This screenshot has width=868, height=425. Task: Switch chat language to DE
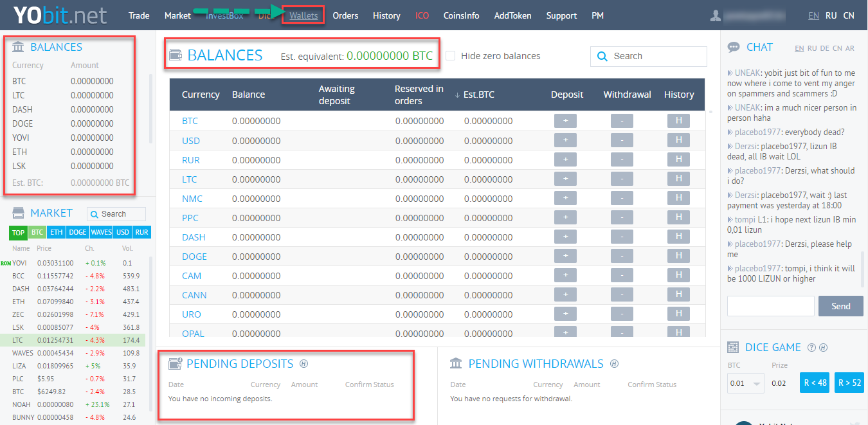coord(825,48)
